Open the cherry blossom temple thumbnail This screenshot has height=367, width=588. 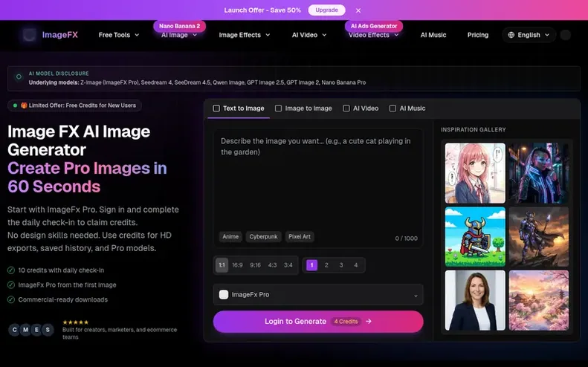pyautogui.click(x=538, y=300)
